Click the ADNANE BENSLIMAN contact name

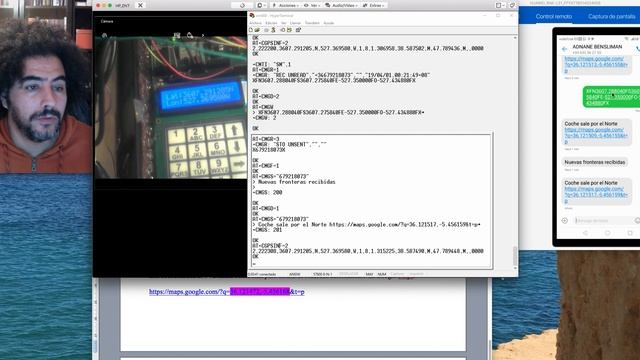tap(597, 47)
